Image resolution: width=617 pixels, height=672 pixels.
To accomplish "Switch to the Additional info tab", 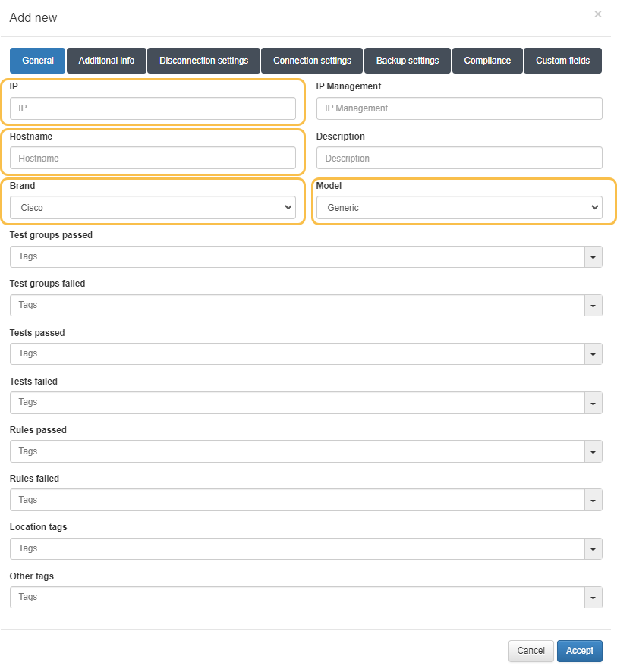I will tap(106, 61).
